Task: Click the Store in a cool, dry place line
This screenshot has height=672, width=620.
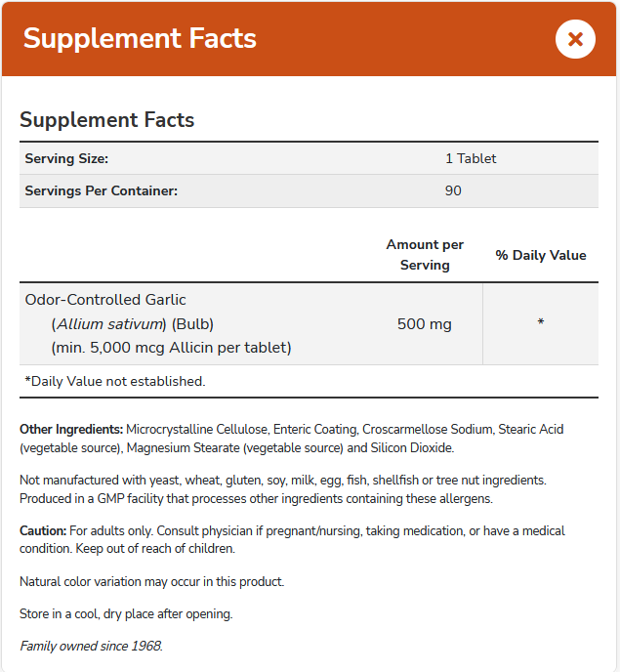Action: (x=126, y=613)
